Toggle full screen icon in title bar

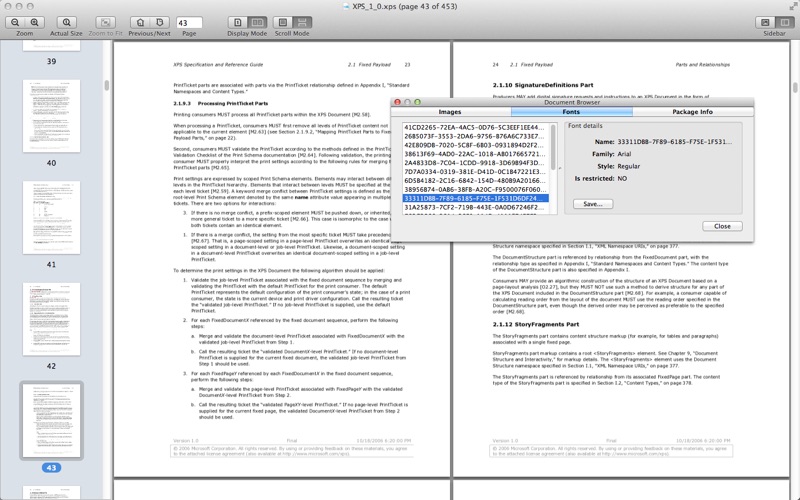click(793, 6)
